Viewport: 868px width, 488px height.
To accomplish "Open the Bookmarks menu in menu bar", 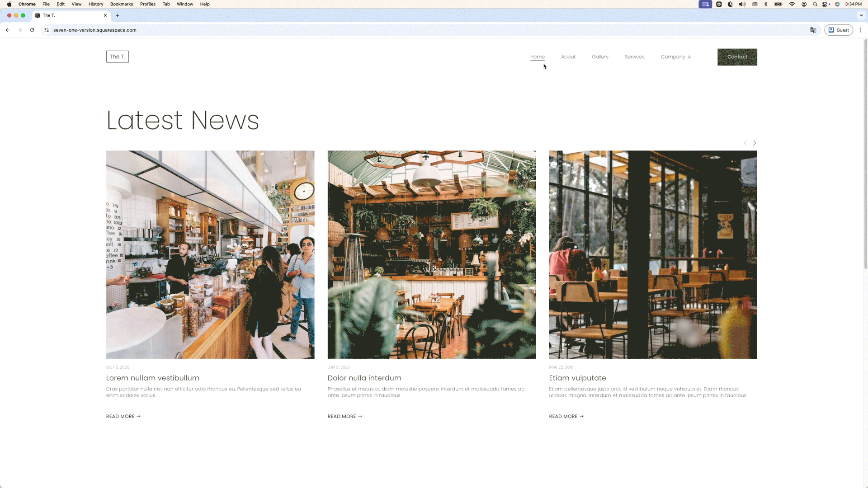I will pos(122,4).
